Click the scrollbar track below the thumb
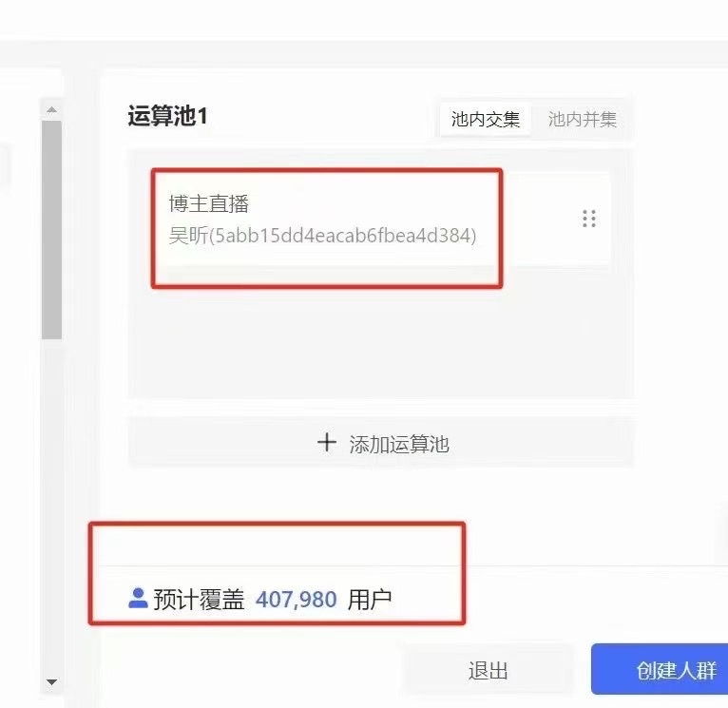Screen dimensions: 728x708 [51, 506]
